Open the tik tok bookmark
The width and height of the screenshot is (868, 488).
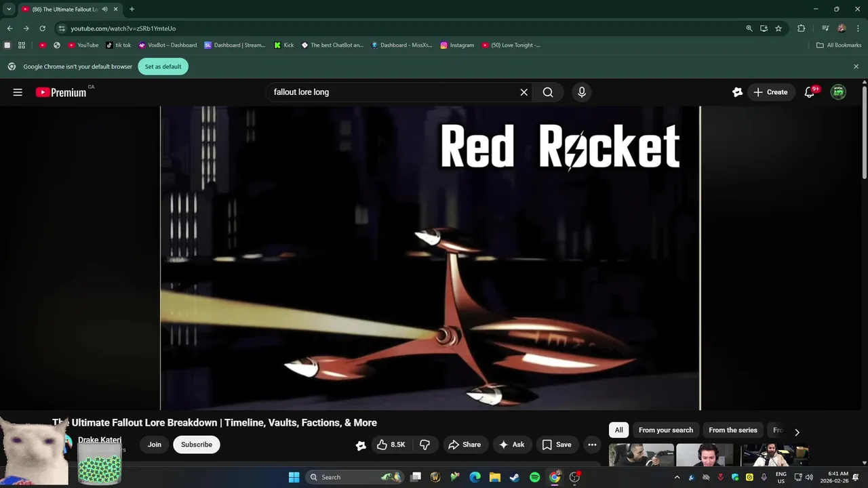119,45
